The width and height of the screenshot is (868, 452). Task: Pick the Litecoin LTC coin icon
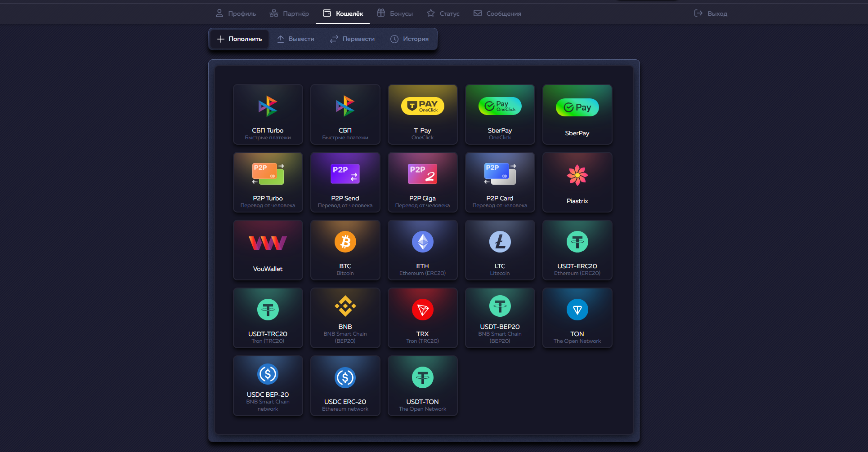point(500,242)
